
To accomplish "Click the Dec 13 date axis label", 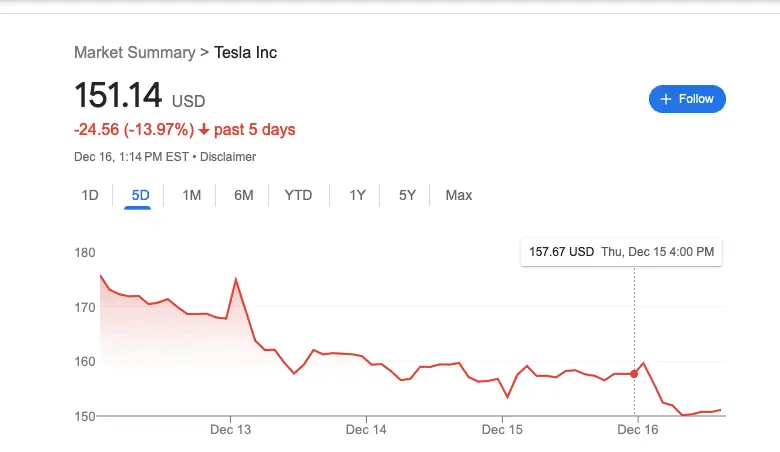I will (230, 430).
